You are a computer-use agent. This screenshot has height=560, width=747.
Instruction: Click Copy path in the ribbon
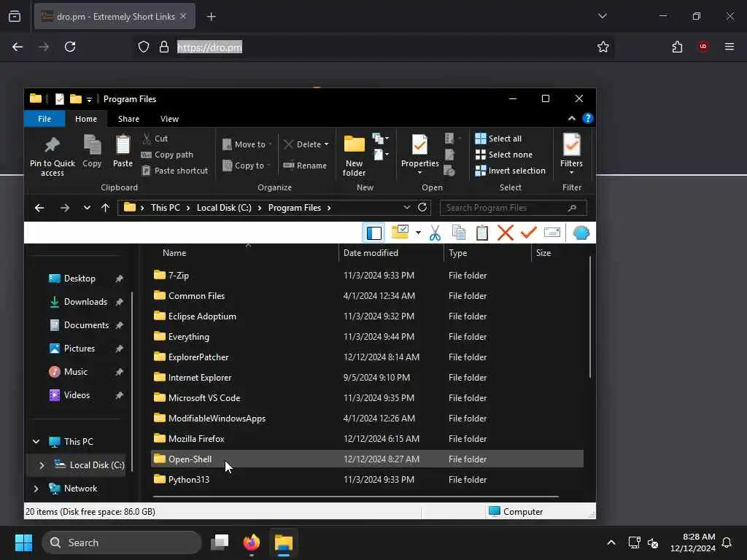pos(167,155)
